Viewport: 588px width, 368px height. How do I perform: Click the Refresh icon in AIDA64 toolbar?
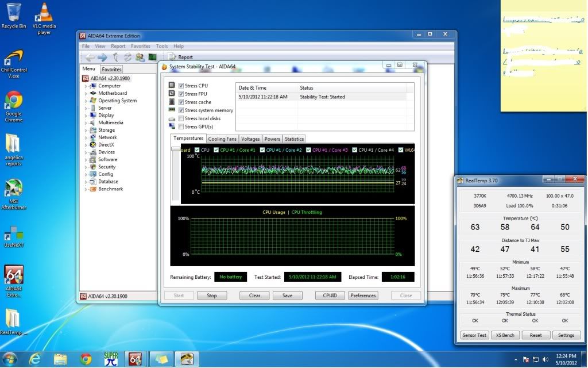click(x=128, y=57)
